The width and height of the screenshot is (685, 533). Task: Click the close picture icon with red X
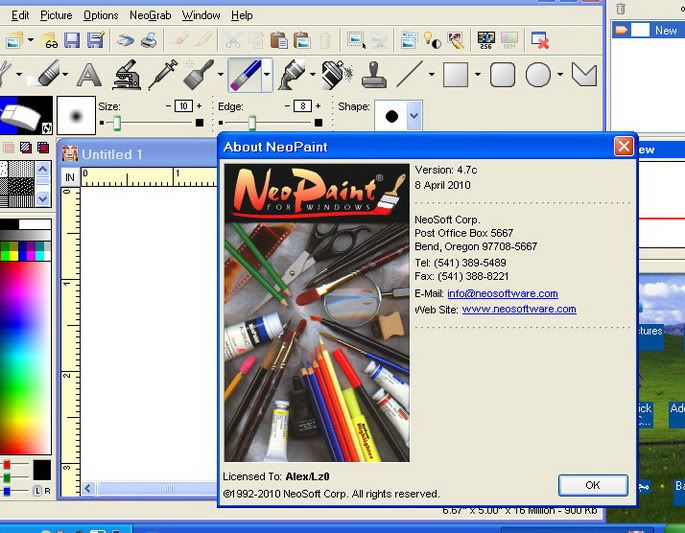tap(540, 40)
